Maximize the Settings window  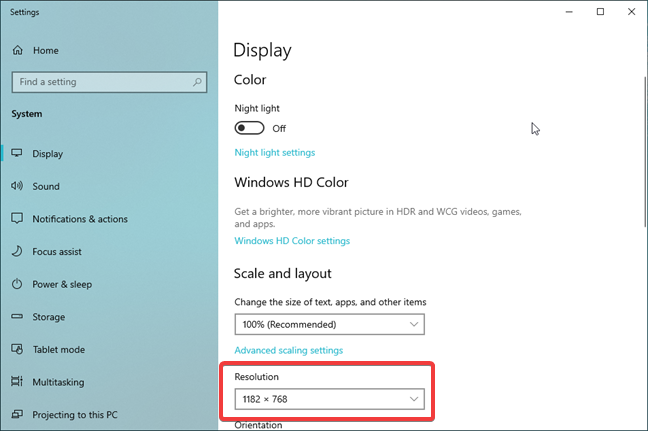(600, 12)
